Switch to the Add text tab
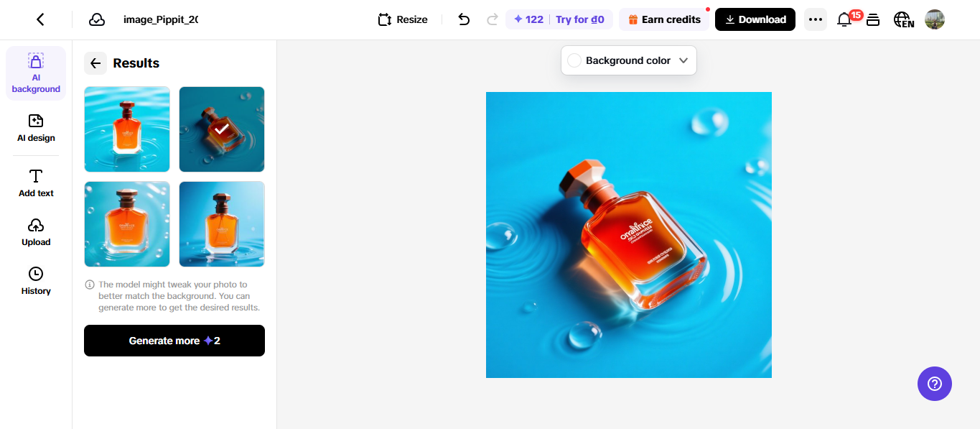Image resolution: width=980 pixels, height=429 pixels. 36,183
